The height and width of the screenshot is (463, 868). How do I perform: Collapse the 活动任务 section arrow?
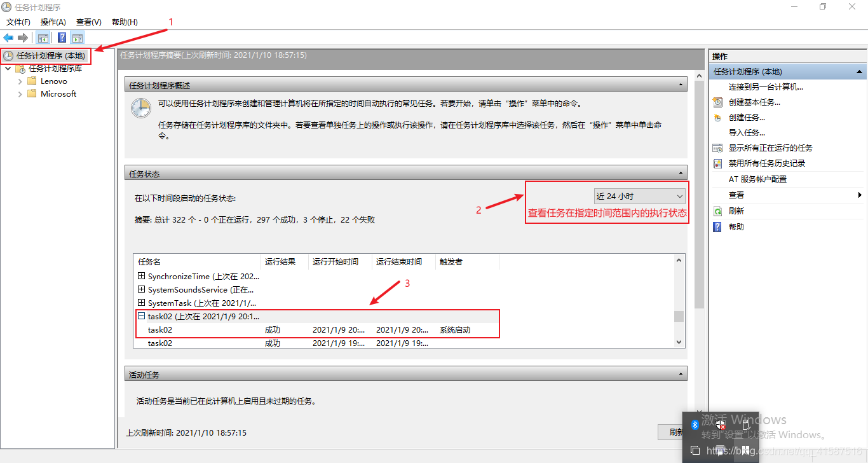tap(681, 374)
